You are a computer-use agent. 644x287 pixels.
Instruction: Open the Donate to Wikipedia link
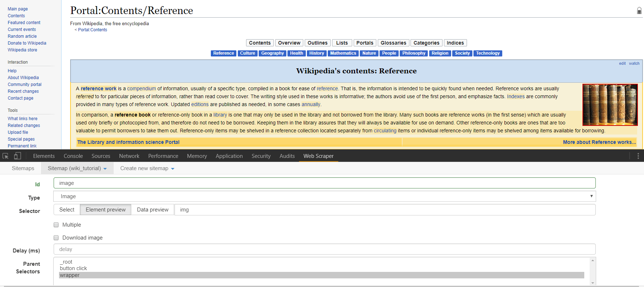pyautogui.click(x=27, y=43)
